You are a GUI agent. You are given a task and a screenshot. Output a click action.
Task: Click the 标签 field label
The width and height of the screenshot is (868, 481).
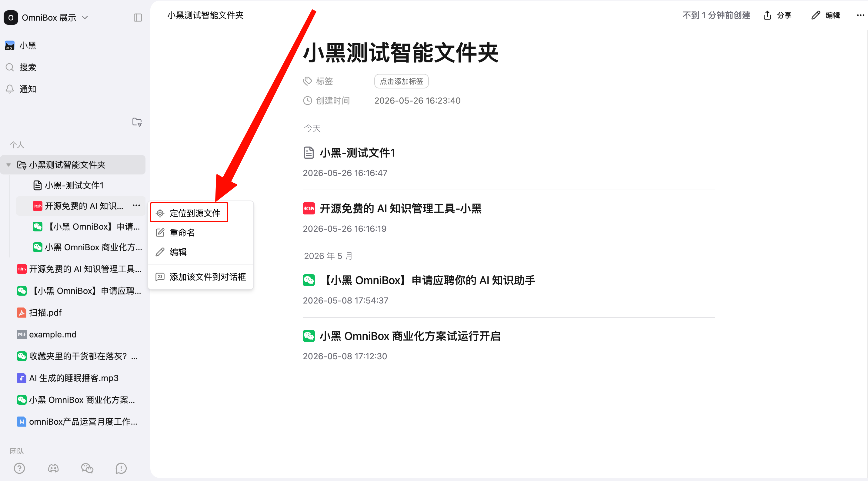point(324,81)
